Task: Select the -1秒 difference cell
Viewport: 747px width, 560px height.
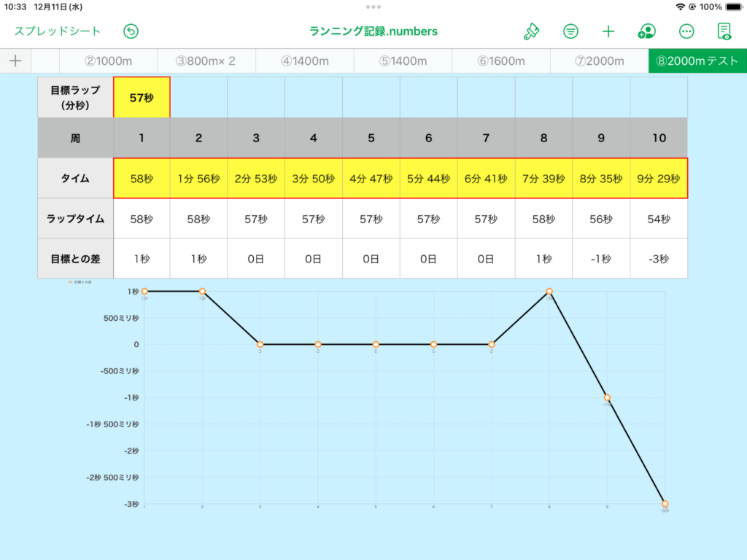Action: pyautogui.click(x=601, y=259)
